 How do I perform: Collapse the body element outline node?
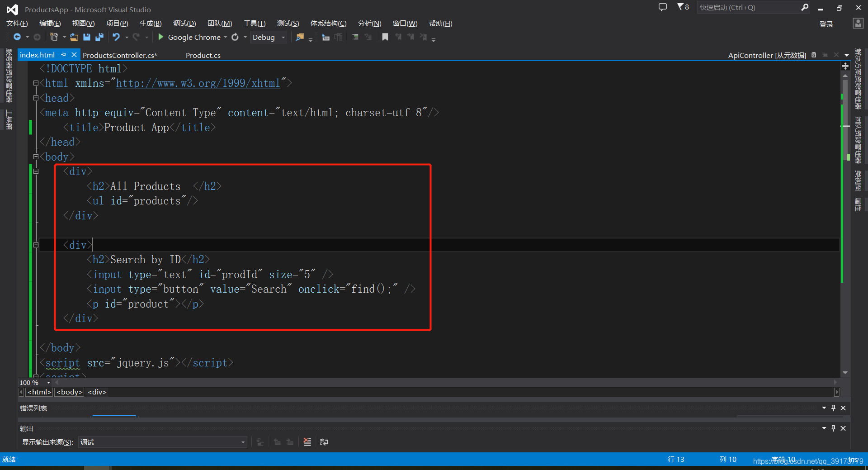point(36,157)
